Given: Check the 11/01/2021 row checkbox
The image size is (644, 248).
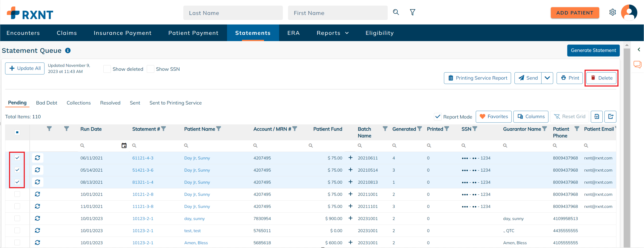Looking at the screenshot, I should coord(17,206).
